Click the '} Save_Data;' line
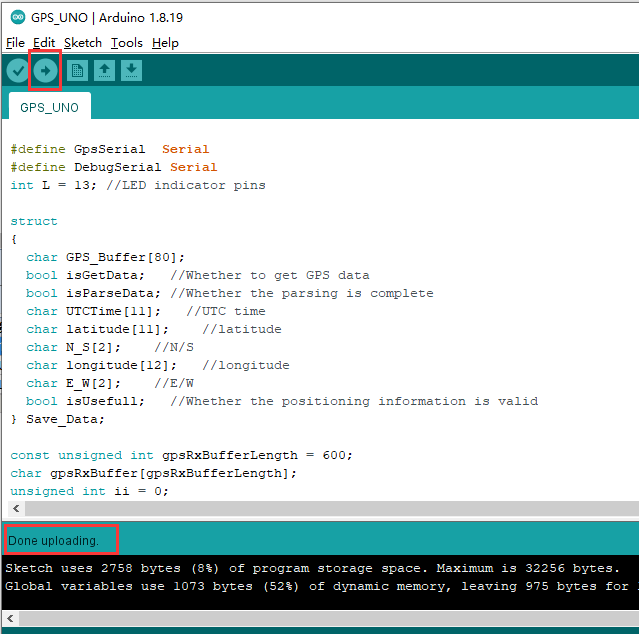 click(x=57, y=419)
